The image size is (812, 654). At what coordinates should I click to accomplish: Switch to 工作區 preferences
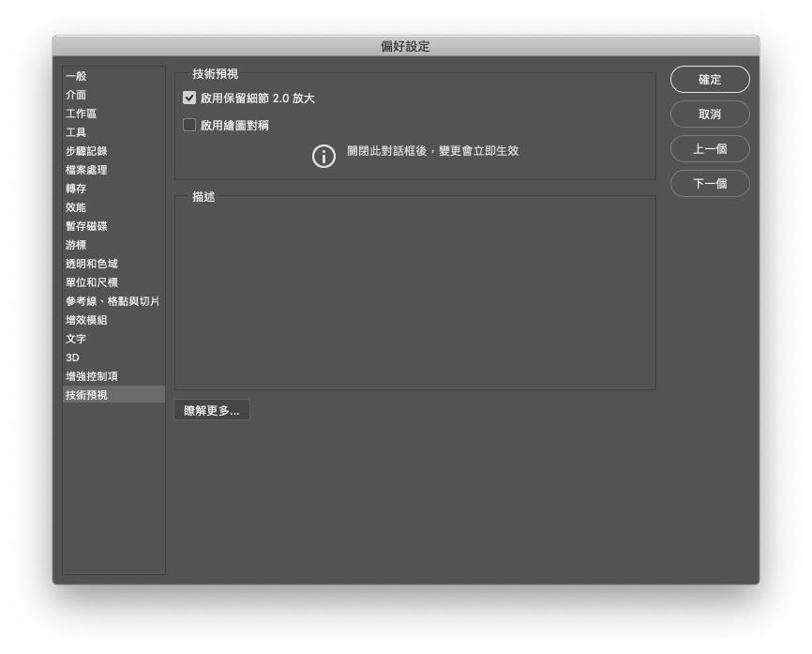coord(81,114)
